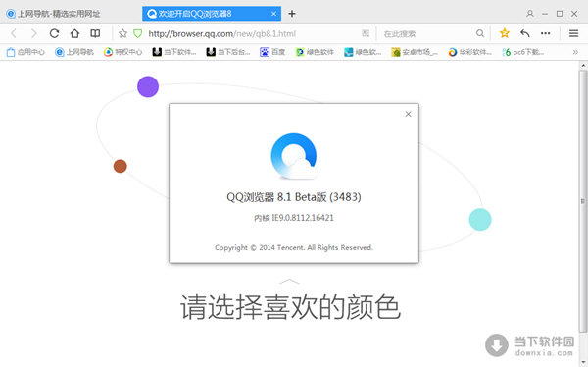Open the three-dot more tools button

[x=545, y=33]
